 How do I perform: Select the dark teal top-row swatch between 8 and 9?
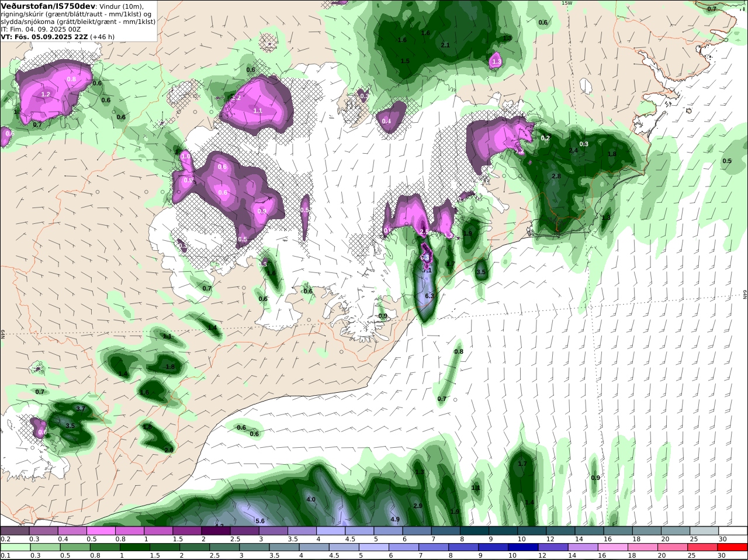point(473,531)
